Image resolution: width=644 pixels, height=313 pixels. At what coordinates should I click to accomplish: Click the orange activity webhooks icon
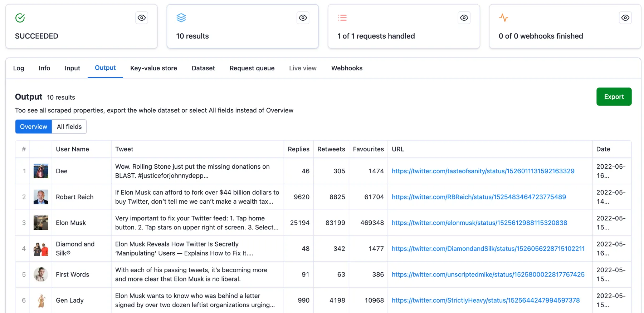click(x=504, y=18)
